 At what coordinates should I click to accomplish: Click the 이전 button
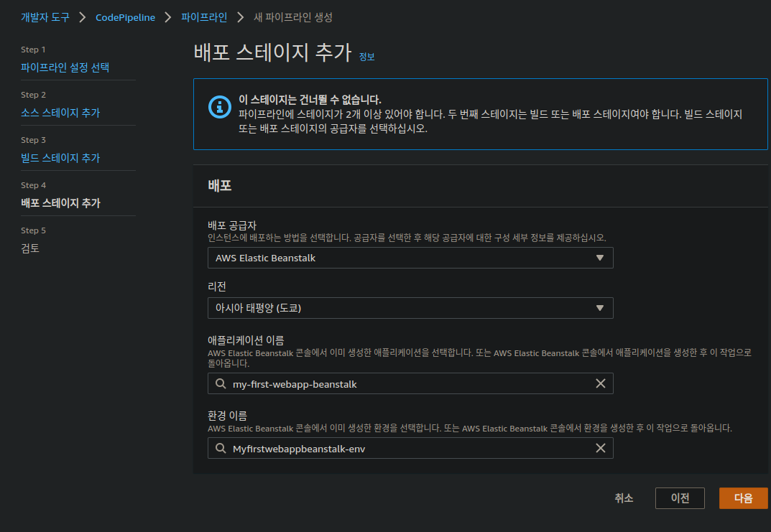[680, 498]
